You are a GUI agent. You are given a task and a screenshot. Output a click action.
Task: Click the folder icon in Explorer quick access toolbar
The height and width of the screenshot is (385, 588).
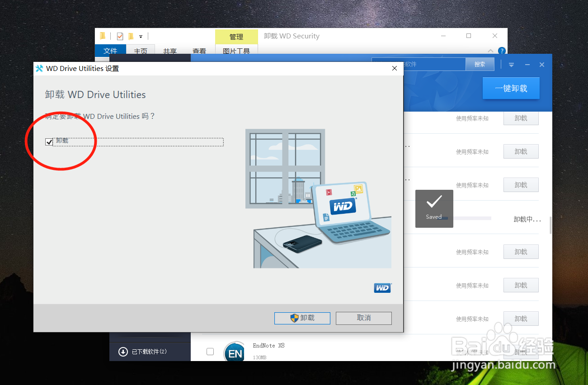103,36
